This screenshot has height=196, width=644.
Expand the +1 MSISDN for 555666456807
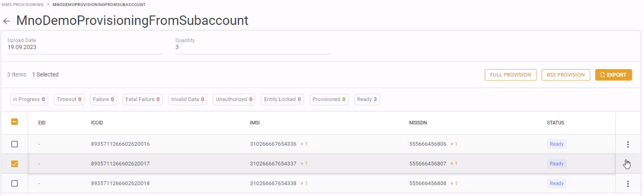(x=454, y=164)
